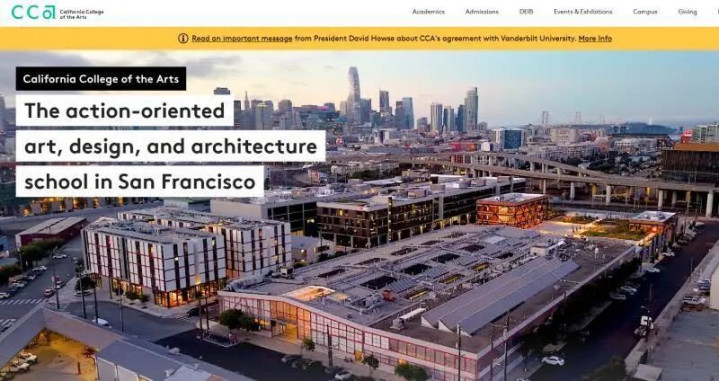Click the More Info link in the banner

pos(595,39)
